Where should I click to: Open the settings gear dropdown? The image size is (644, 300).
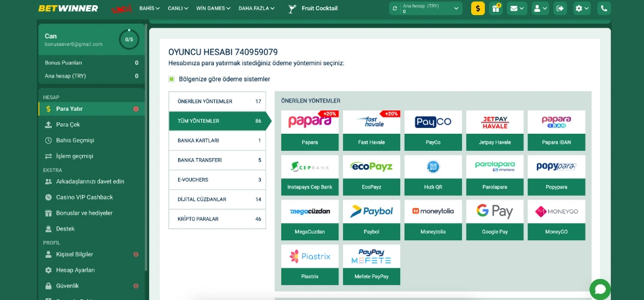coord(582,9)
